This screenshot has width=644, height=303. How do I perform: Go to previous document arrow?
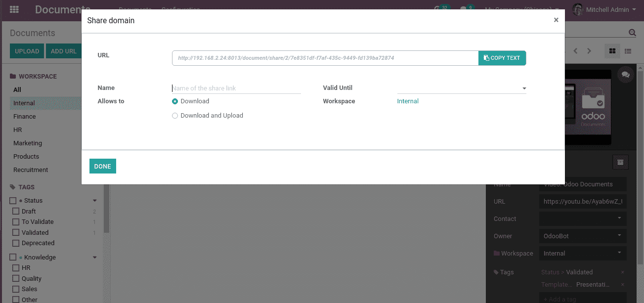[x=575, y=51]
